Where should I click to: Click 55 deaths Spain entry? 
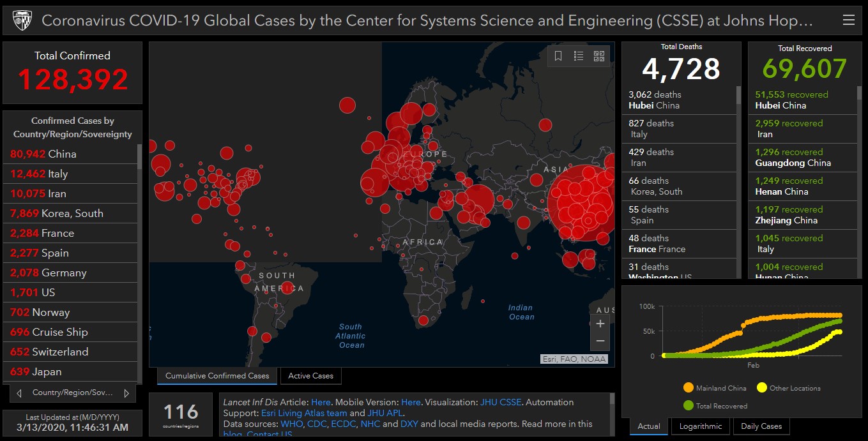coord(679,215)
